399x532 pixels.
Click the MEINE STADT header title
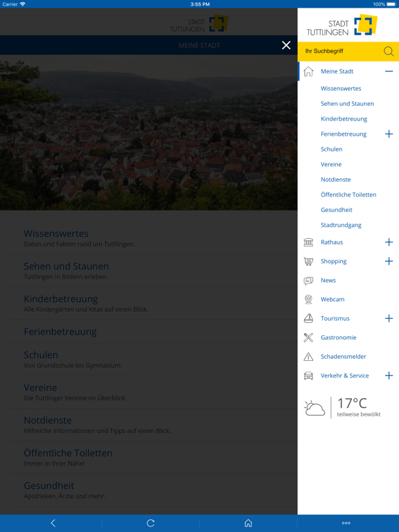tap(199, 46)
